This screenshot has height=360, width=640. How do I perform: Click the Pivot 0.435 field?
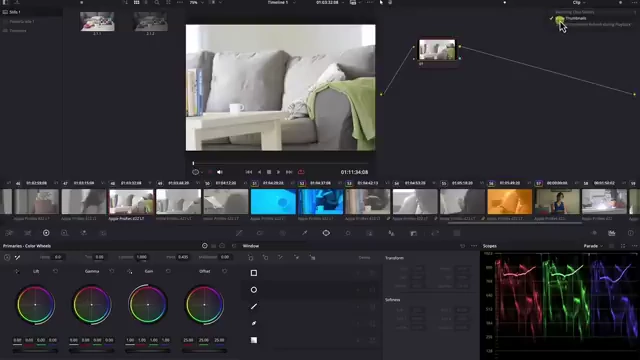click(183, 257)
